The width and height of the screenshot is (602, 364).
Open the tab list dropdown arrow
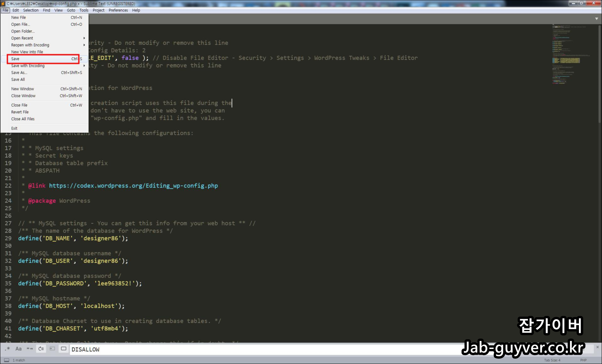596,19
